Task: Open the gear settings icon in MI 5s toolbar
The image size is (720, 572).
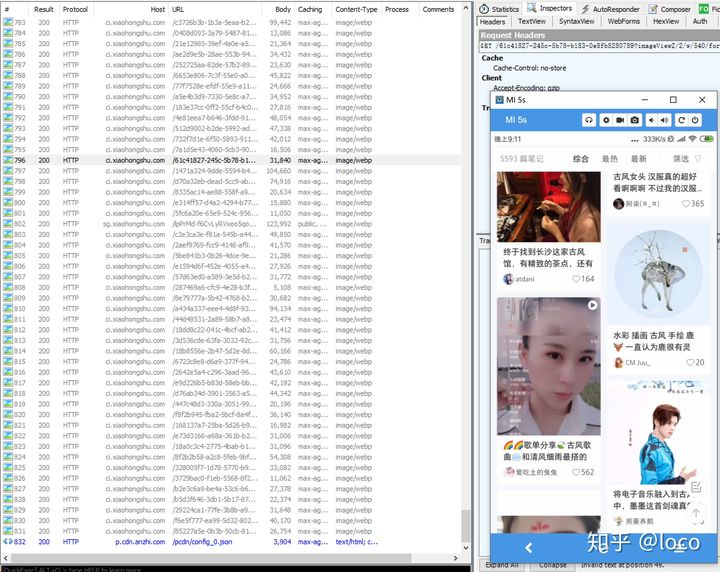Action: [606, 120]
